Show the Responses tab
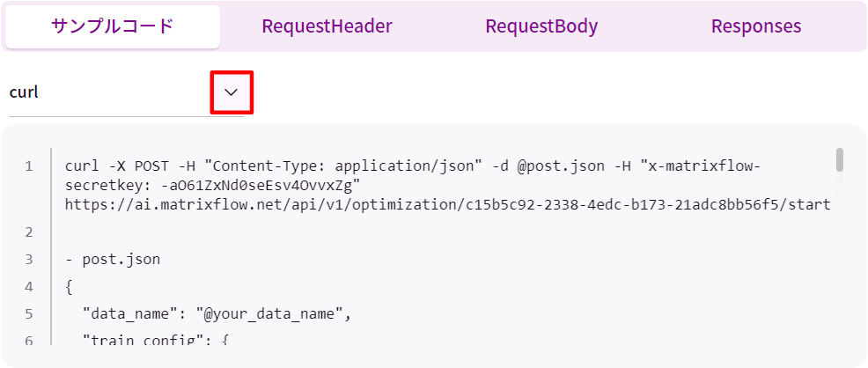Viewport: 868px width, 368px height. (x=756, y=26)
